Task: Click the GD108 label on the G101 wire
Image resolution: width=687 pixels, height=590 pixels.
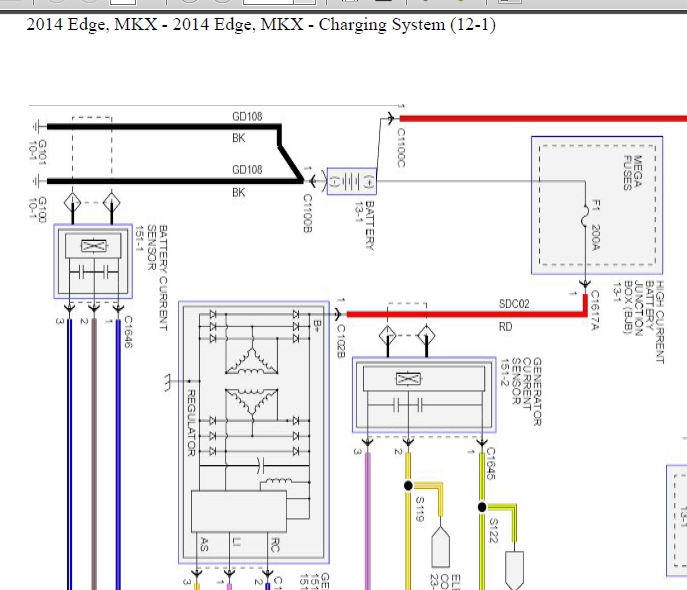Action: [247, 117]
